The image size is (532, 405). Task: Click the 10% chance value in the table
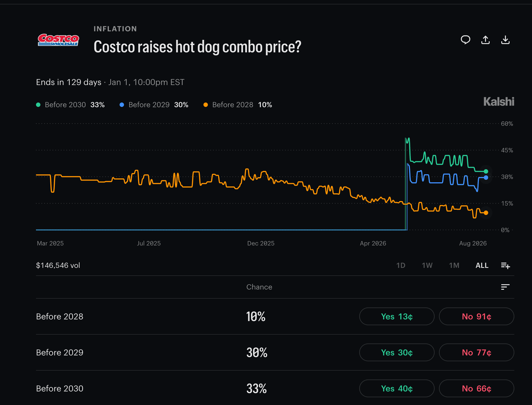tap(256, 316)
